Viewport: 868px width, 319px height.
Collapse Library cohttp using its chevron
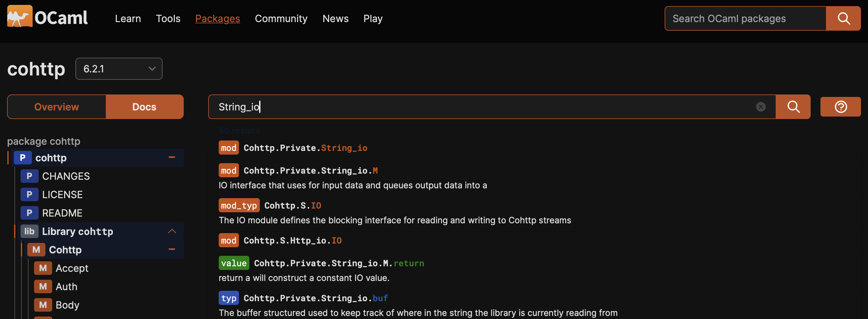(x=172, y=231)
